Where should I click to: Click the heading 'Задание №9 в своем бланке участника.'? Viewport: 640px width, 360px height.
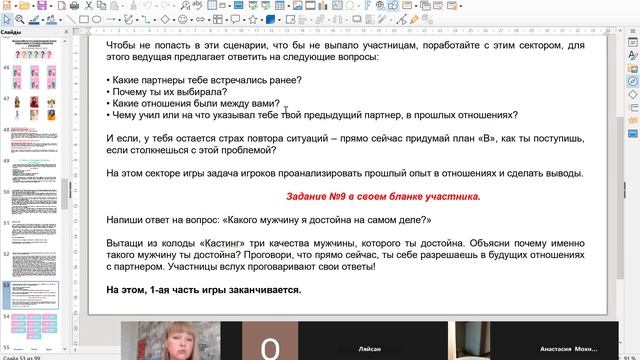[x=383, y=197]
